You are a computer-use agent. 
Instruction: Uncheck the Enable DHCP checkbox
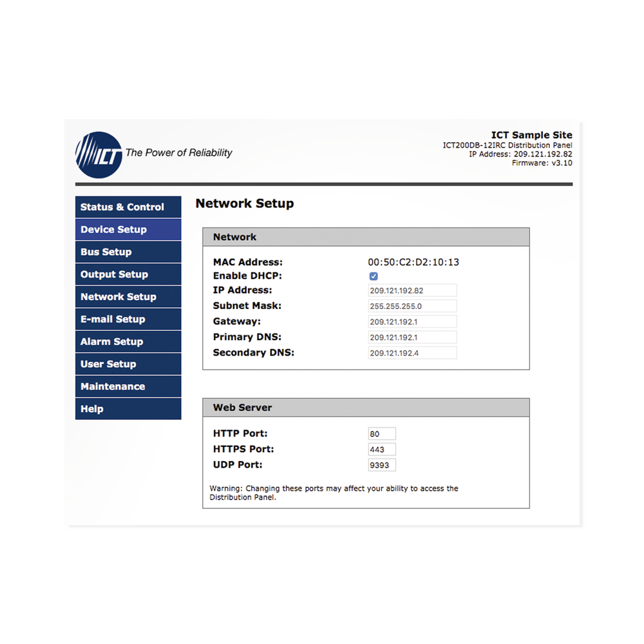point(374,276)
